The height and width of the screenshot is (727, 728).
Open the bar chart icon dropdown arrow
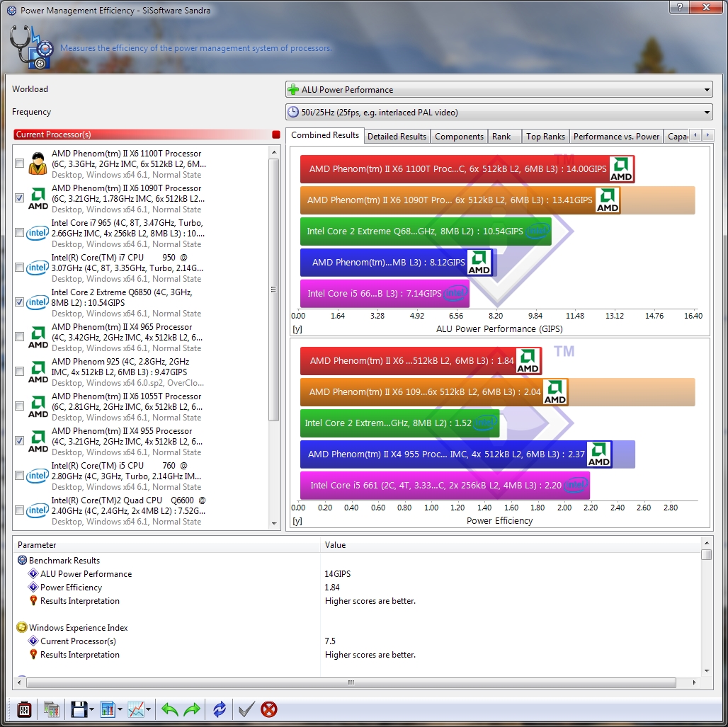pyautogui.click(x=120, y=709)
